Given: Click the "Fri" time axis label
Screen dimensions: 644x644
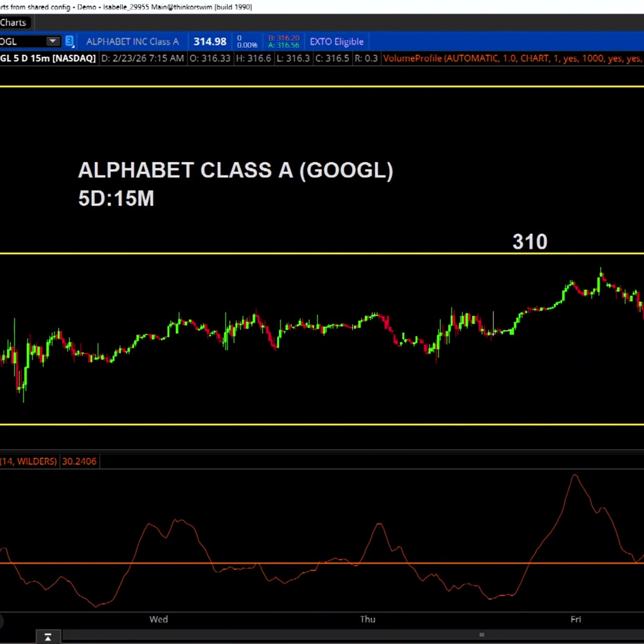Looking at the screenshot, I should (x=576, y=619).
